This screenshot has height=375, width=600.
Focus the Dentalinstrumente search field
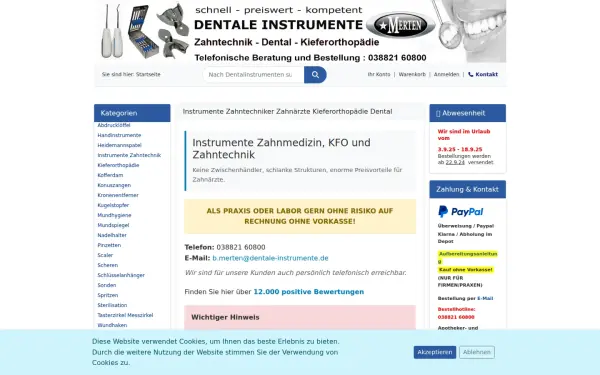coord(253,75)
